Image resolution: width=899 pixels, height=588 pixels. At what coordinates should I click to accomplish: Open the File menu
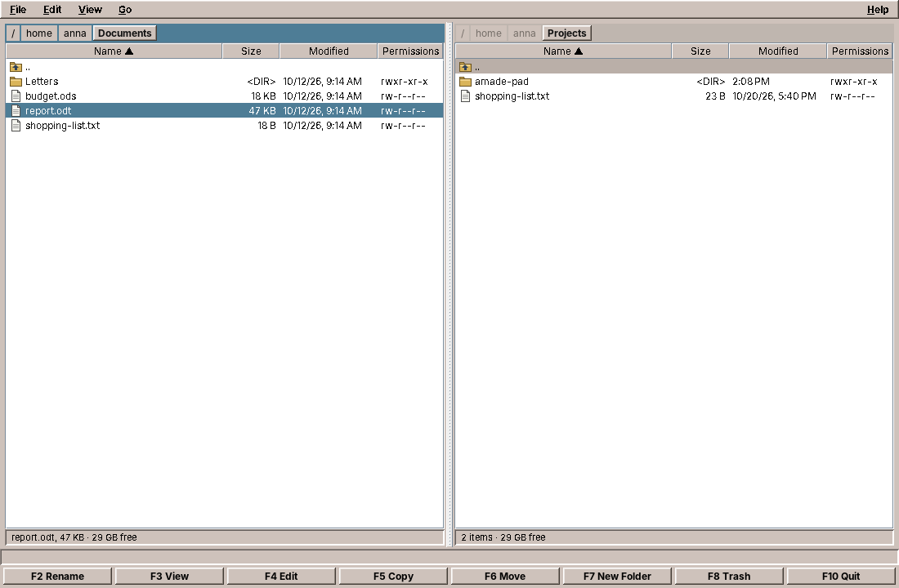pyautogui.click(x=18, y=9)
